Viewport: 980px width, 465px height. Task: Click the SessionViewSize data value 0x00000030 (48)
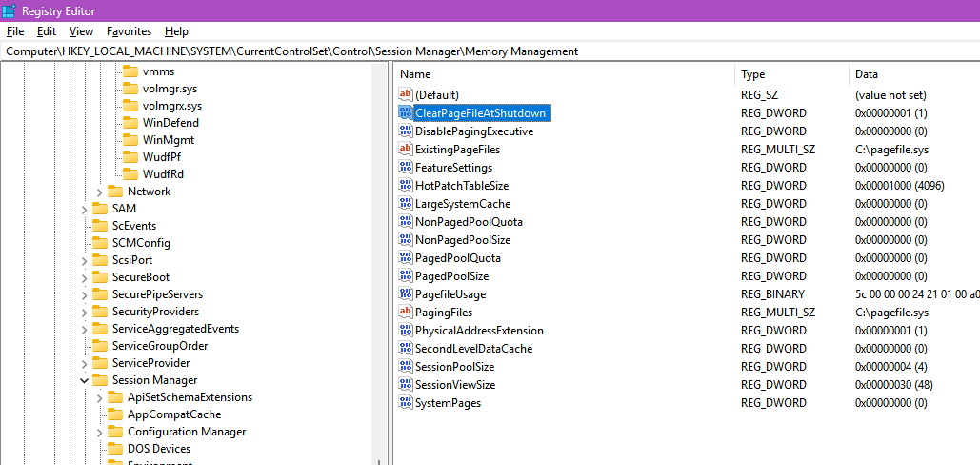pyautogui.click(x=893, y=384)
